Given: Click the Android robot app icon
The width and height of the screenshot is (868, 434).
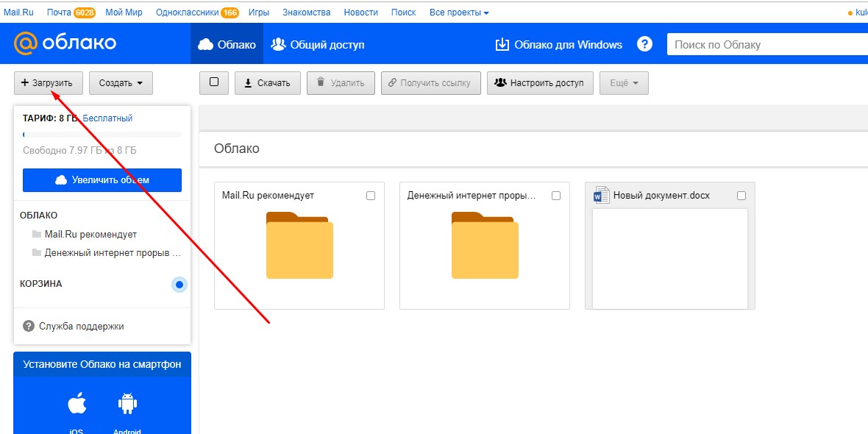Looking at the screenshot, I should (127, 404).
